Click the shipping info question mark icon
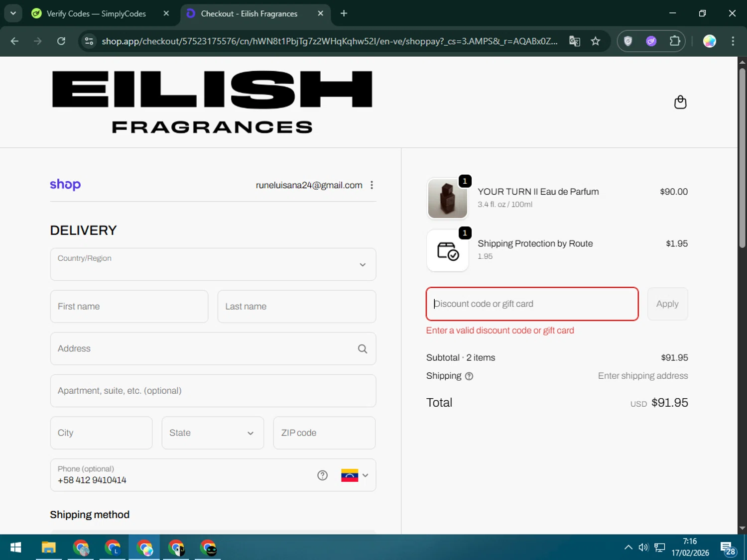 pos(469,376)
